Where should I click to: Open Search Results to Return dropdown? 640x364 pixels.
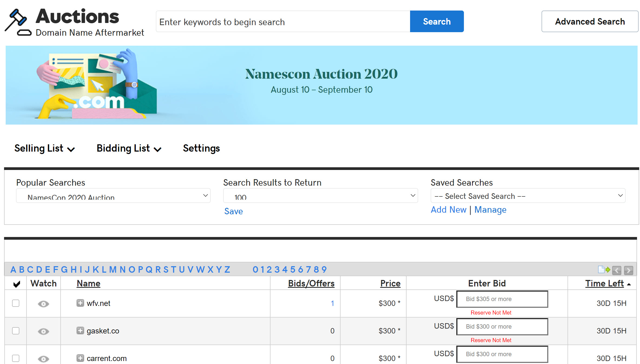321,196
